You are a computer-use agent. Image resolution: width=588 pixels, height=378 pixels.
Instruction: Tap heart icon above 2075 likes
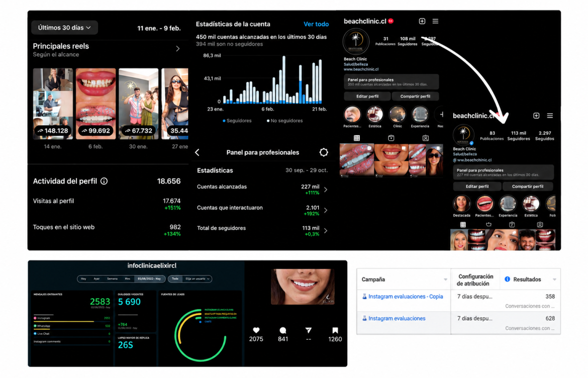[256, 330]
